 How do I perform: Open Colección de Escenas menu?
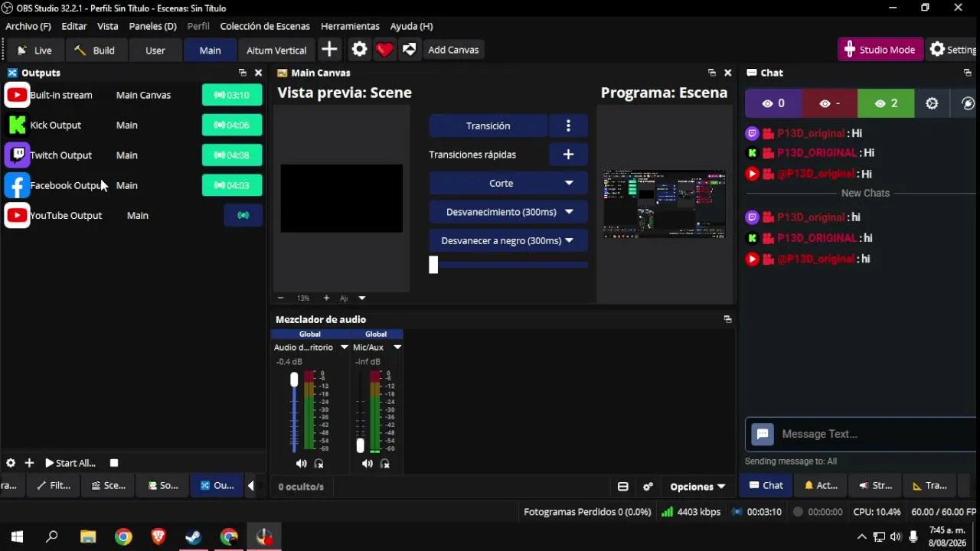coord(265,26)
